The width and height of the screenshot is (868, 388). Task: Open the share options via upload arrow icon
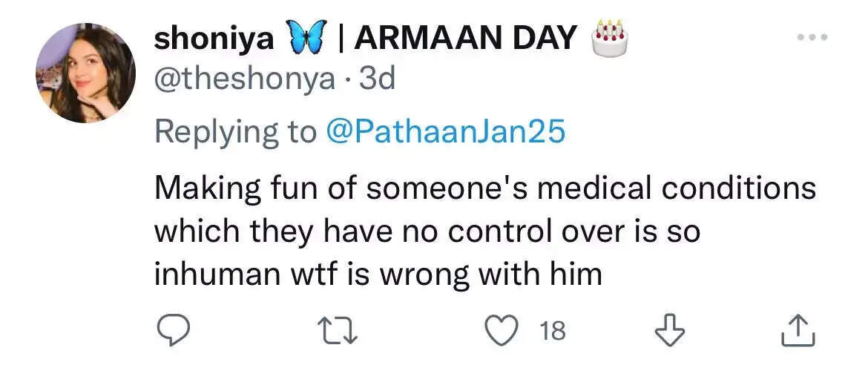798,330
